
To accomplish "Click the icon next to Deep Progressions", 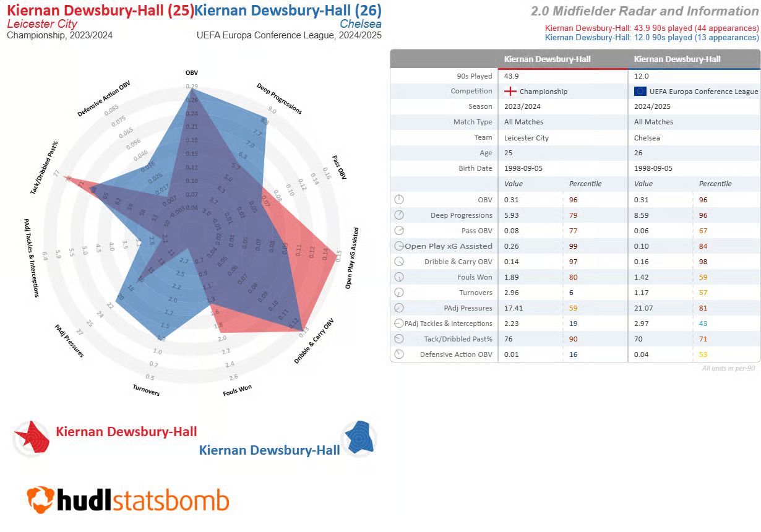I will point(399,215).
